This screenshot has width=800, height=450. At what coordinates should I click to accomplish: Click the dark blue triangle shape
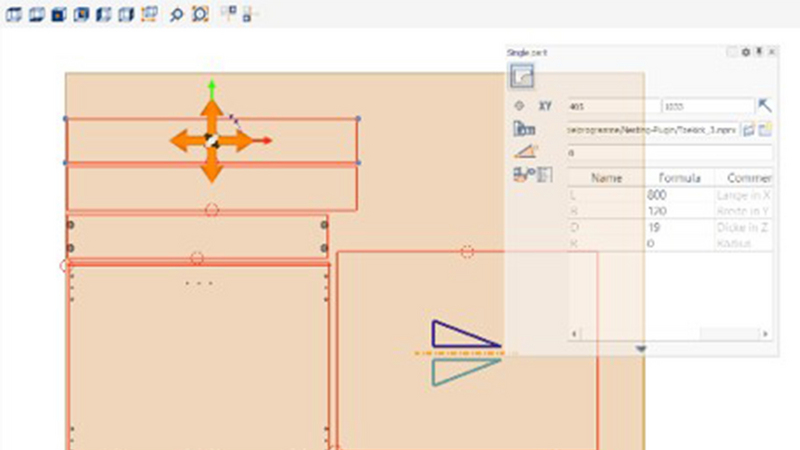click(462, 335)
